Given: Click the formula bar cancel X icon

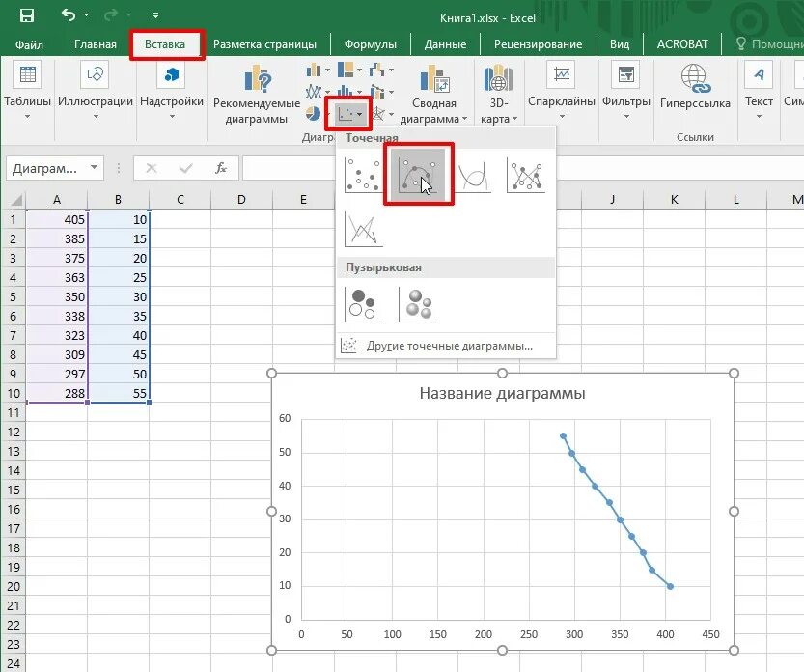Looking at the screenshot, I should 152,168.
